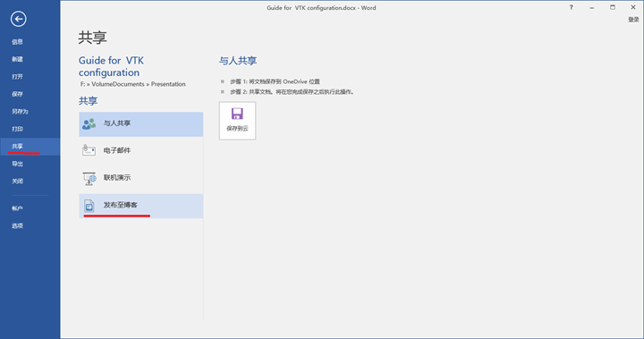The height and width of the screenshot is (339, 644).
Task: Click the people icon beside 与人共享
Action: click(89, 123)
